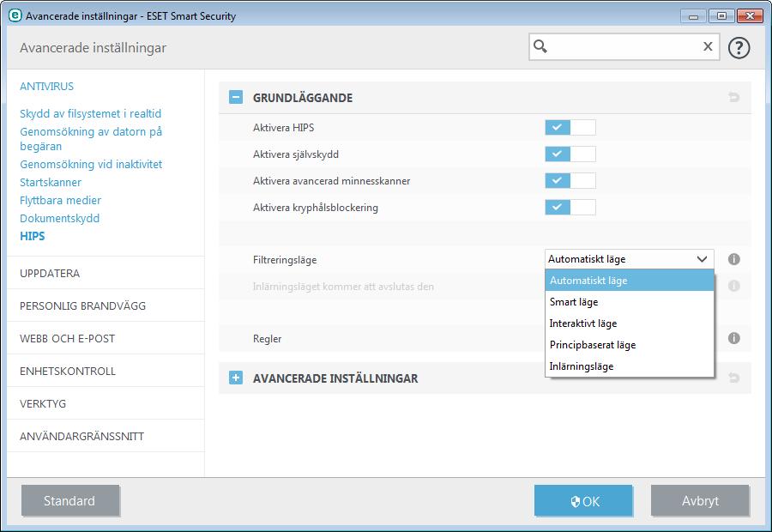Viewport: 772px width, 532px height.
Task: Toggle Aktivera HIPS switch
Action: click(570, 127)
